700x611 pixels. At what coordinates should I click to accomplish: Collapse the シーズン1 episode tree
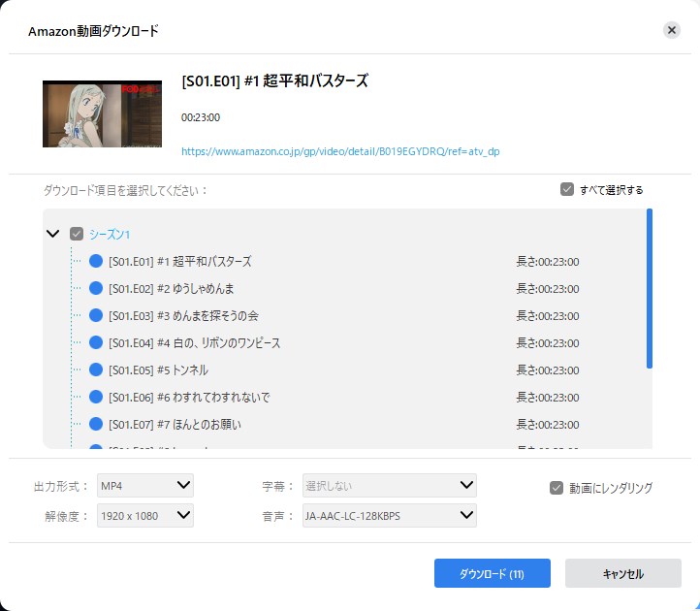pos(52,234)
